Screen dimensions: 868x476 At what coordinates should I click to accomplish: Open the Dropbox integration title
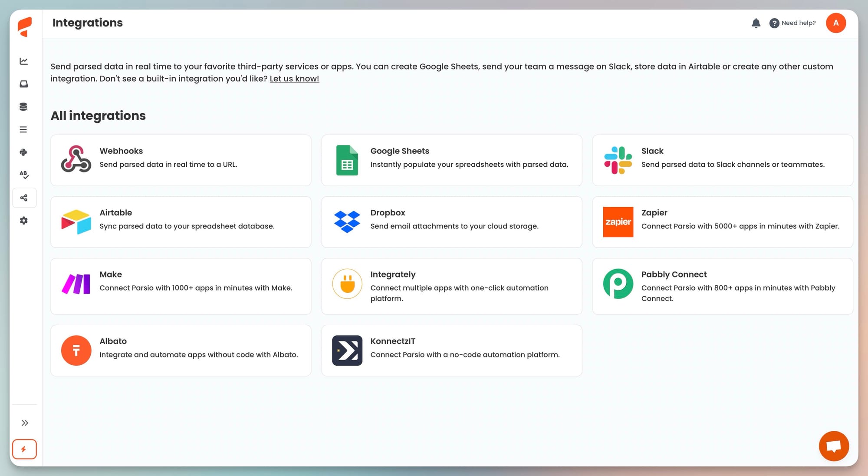388,213
